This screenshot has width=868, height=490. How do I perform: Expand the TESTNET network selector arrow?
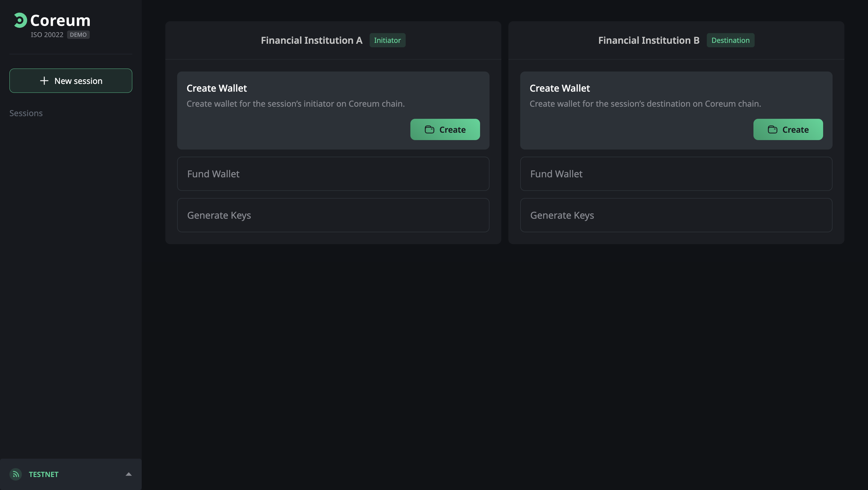[x=128, y=474]
